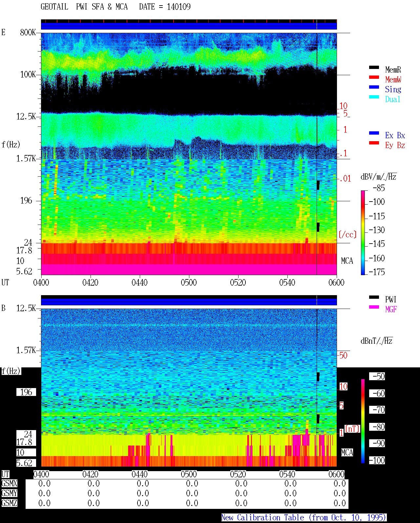Click the -90 value on B color scale
Viewport: 420px width, 523px height.
(x=379, y=444)
